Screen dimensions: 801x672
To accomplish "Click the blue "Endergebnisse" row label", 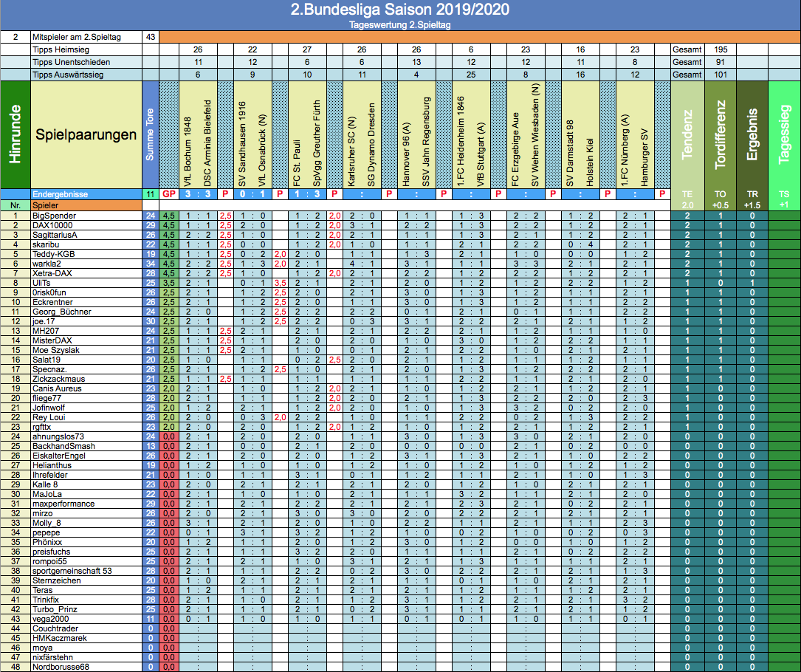I will click(86, 194).
